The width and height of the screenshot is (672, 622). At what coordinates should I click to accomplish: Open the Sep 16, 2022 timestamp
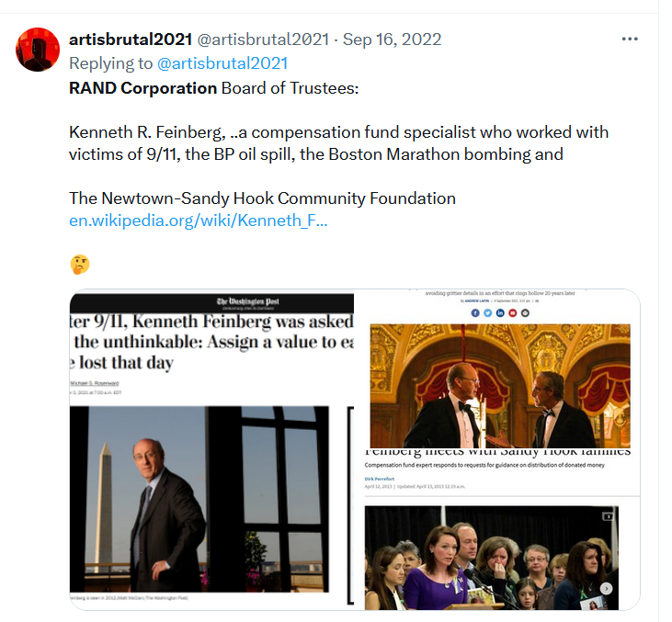click(393, 40)
